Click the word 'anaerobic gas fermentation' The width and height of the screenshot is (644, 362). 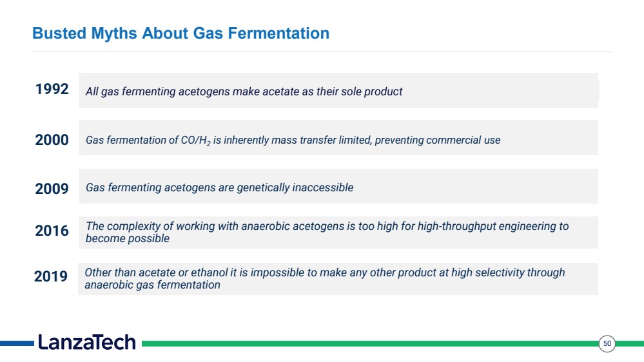click(152, 285)
